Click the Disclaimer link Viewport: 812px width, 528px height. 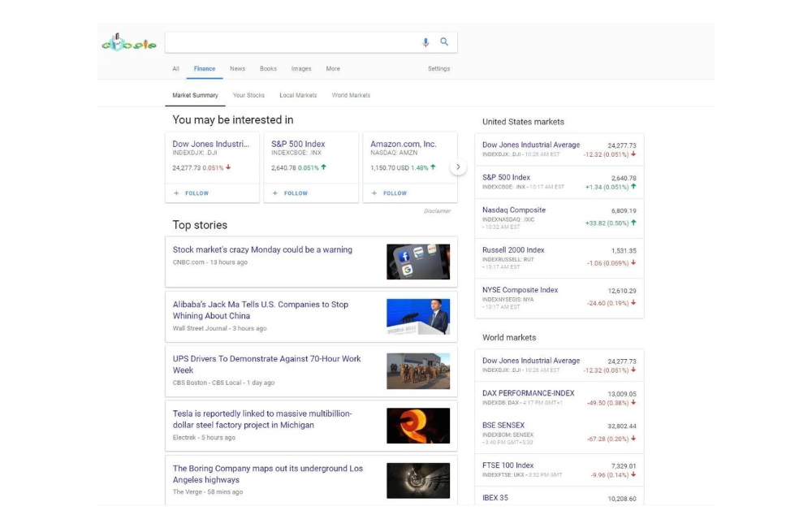(437, 211)
